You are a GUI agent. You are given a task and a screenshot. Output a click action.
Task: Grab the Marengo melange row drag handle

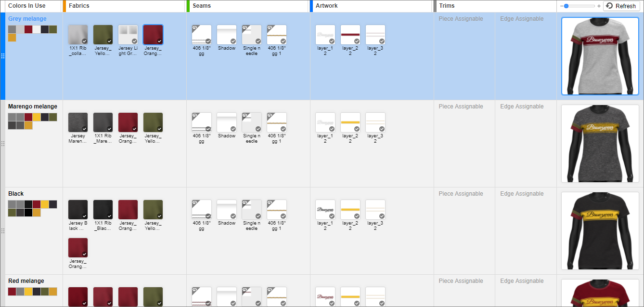(2, 144)
